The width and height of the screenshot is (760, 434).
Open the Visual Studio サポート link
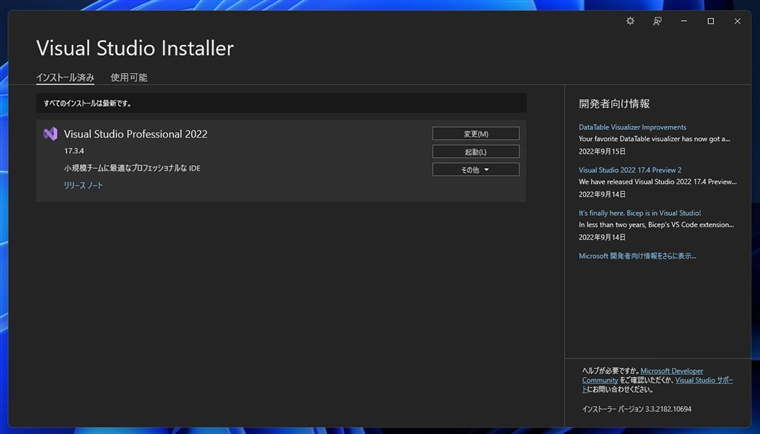click(703, 380)
